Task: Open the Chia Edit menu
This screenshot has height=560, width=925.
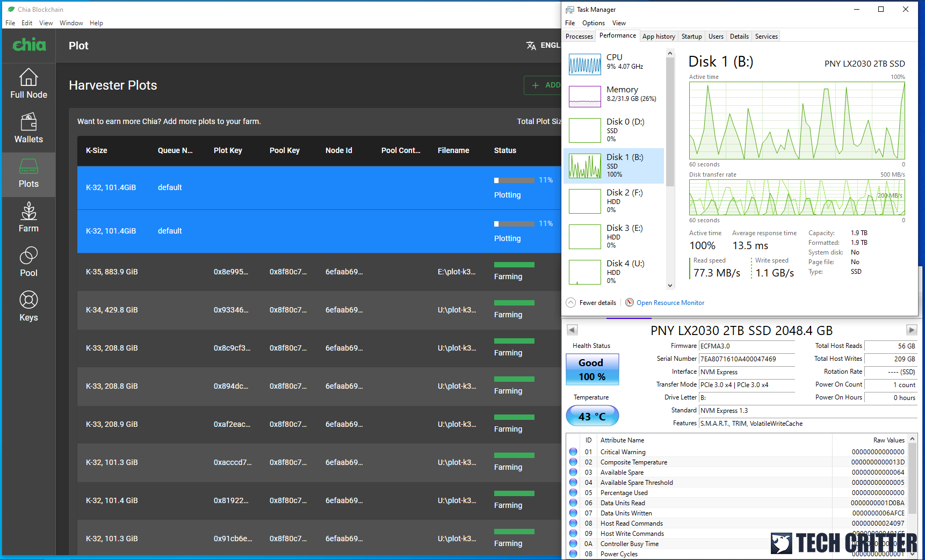Action: (x=27, y=23)
